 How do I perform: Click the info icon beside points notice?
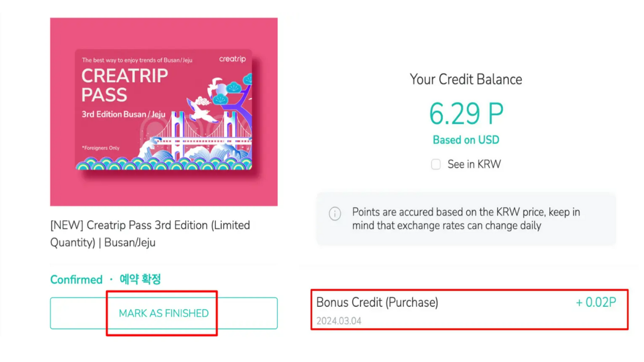click(335, 213)
